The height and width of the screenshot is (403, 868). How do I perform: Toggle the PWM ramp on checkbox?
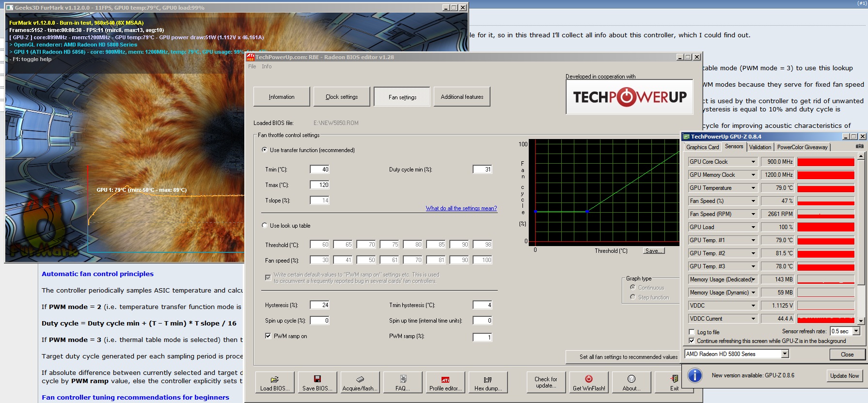268,336
